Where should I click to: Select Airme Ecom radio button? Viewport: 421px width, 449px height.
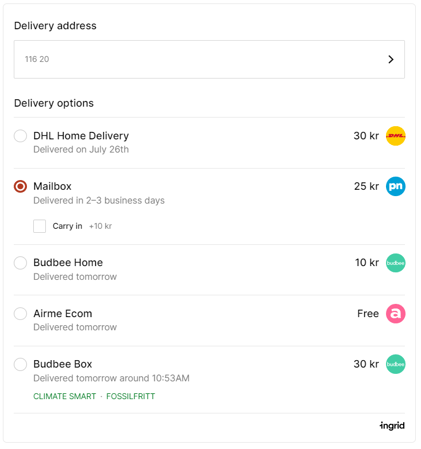(20, 314)
